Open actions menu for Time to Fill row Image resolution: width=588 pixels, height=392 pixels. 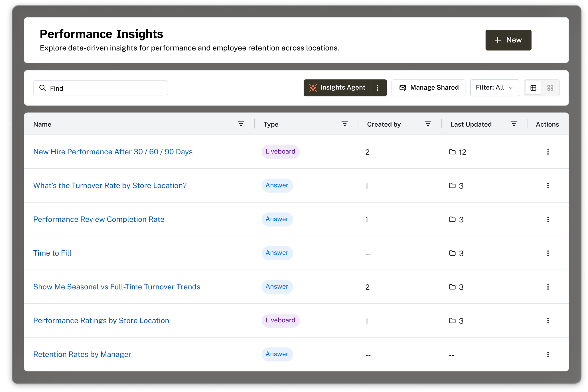pyautogui.click(x=548, y=253)
